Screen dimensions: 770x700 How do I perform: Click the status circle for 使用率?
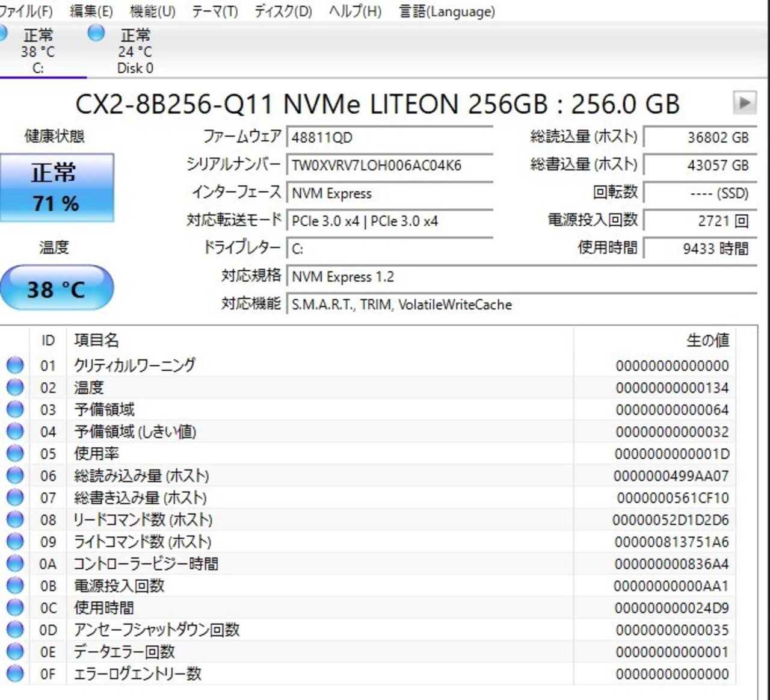(x=15, y=453)
